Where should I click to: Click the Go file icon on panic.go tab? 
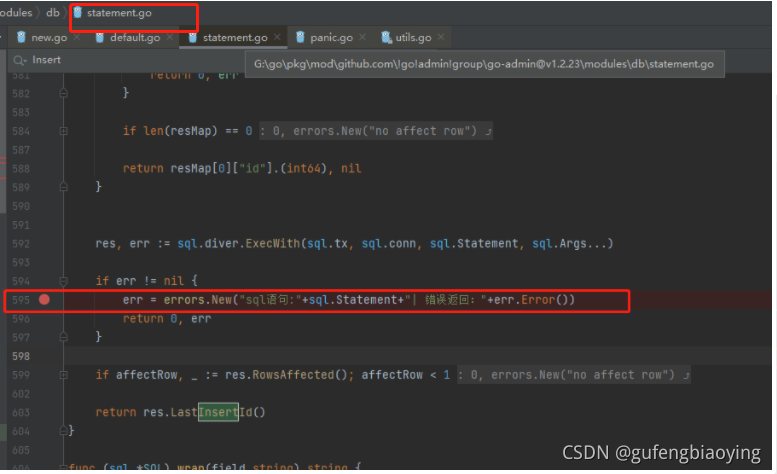[300, 37]
